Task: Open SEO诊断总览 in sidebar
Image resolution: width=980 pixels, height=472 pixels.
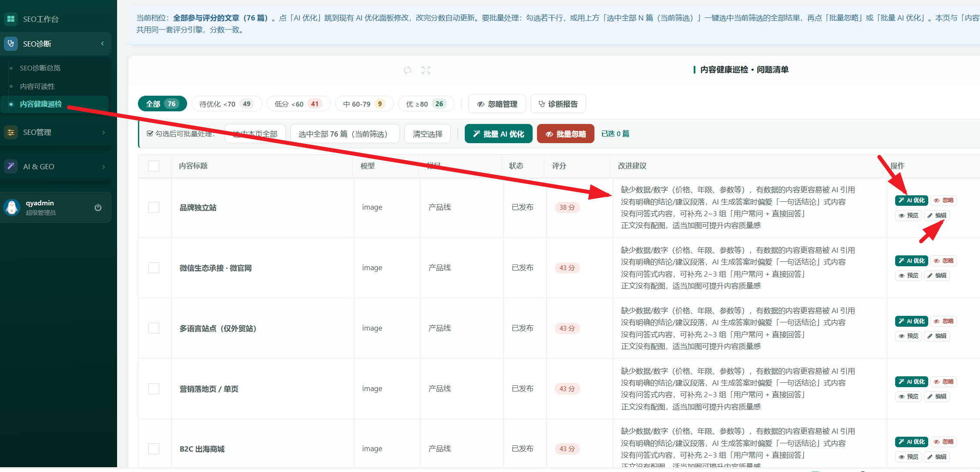Action: [40, 68]
